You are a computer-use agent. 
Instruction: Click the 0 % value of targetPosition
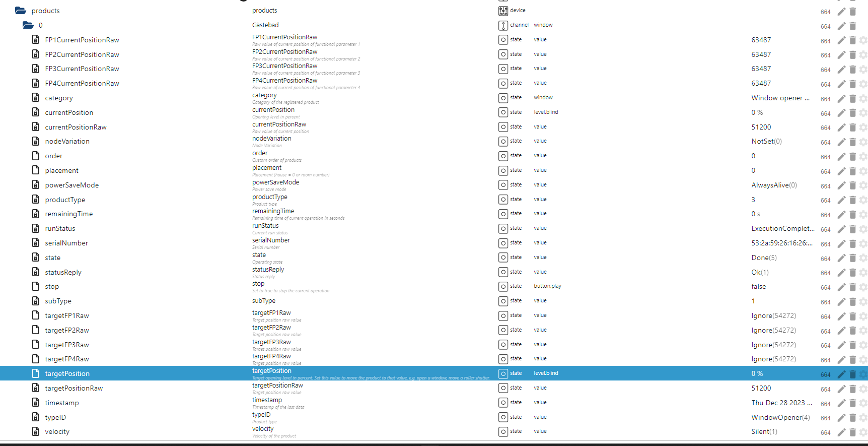click(x=757, y=373)
